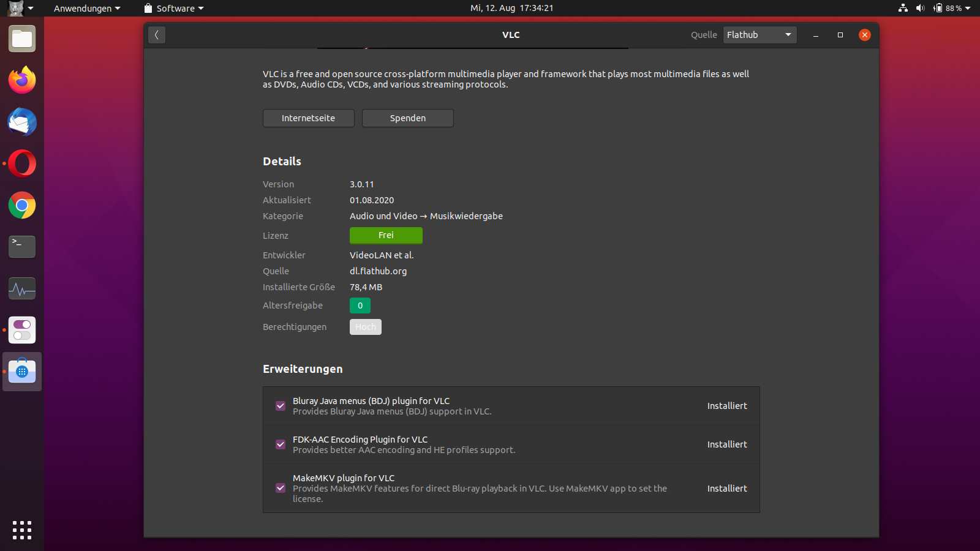Image resolution: width=980 pixels, height=551 pixels.
Task: Go back using the header back arrow
Action: click(x=157, y=35)
